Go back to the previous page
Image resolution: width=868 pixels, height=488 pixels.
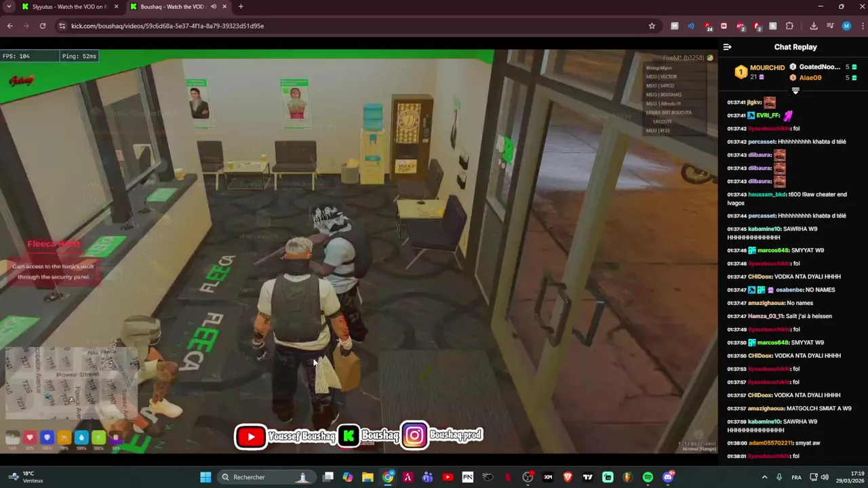tap(9, 26)
